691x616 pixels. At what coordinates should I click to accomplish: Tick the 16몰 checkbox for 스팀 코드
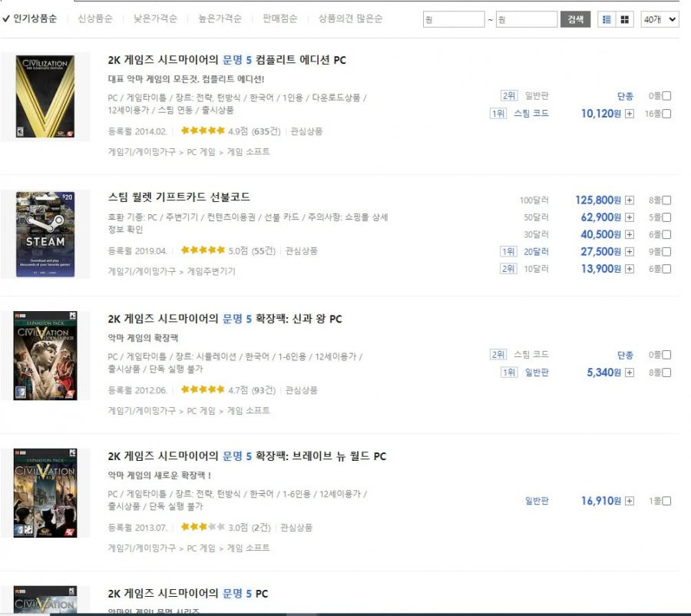666,114
